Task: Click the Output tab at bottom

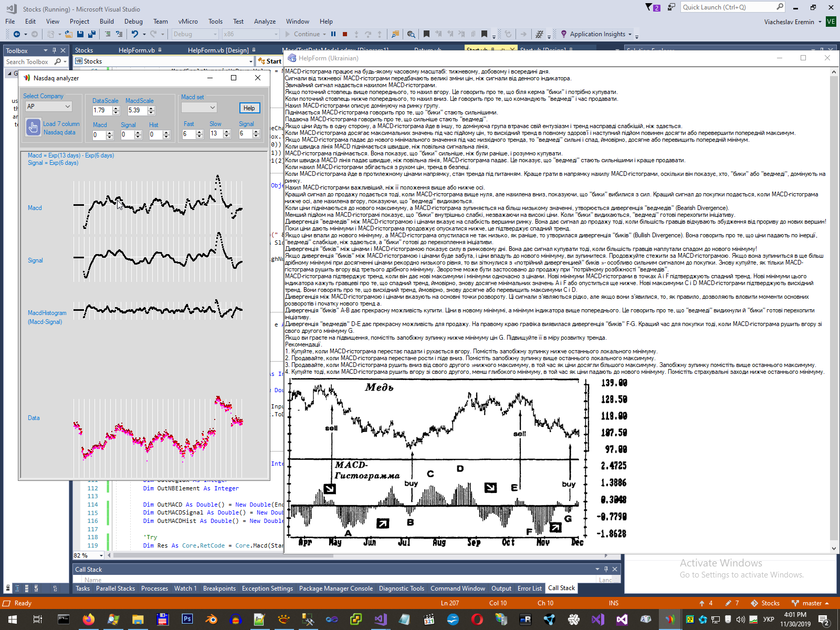Action: coord(501,589)
